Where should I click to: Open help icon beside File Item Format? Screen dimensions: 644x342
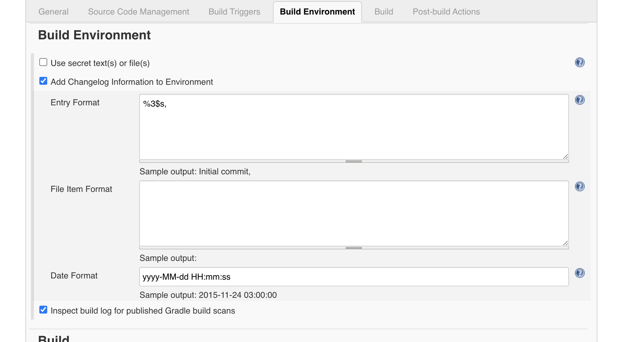580,186
